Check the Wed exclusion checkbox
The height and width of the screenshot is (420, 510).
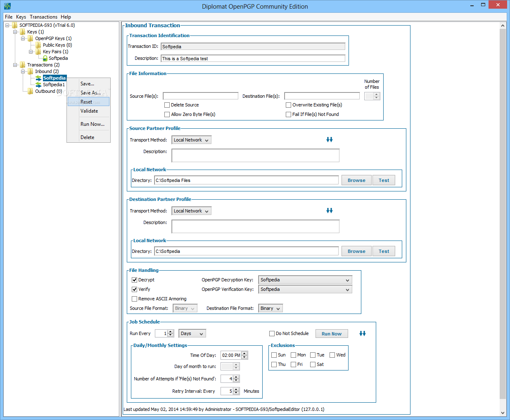point(332,355)
